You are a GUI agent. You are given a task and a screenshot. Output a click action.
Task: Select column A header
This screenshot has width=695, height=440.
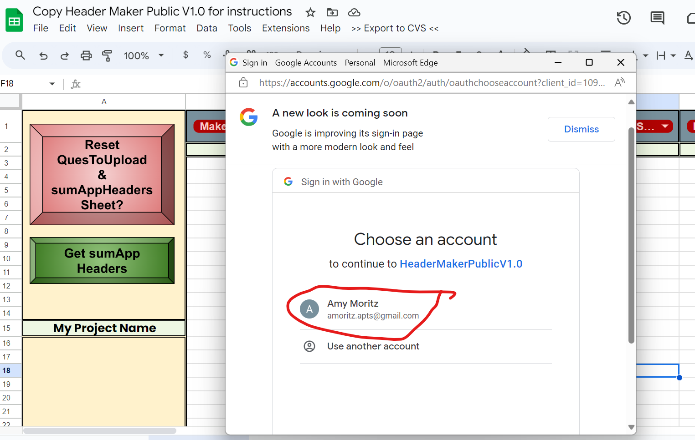[104, 101]
